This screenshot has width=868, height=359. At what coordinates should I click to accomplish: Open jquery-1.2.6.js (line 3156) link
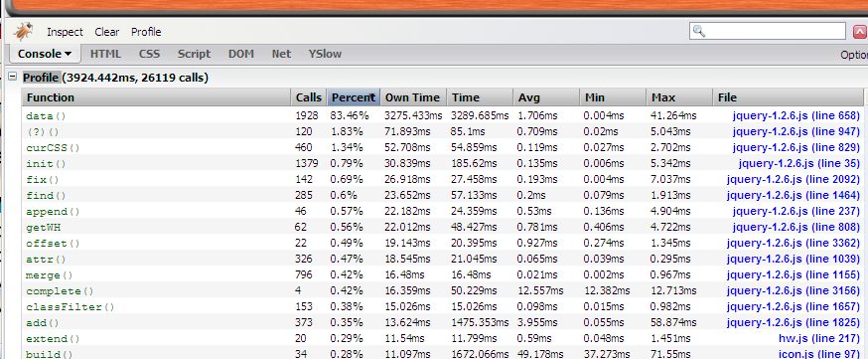[x=794, y=290]
